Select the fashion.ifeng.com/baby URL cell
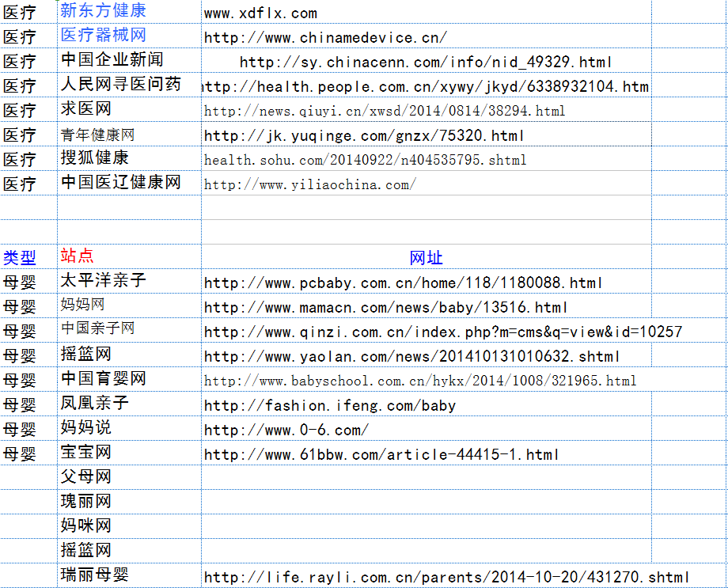This screenshot has height=588, width=728. coord(427,404)
